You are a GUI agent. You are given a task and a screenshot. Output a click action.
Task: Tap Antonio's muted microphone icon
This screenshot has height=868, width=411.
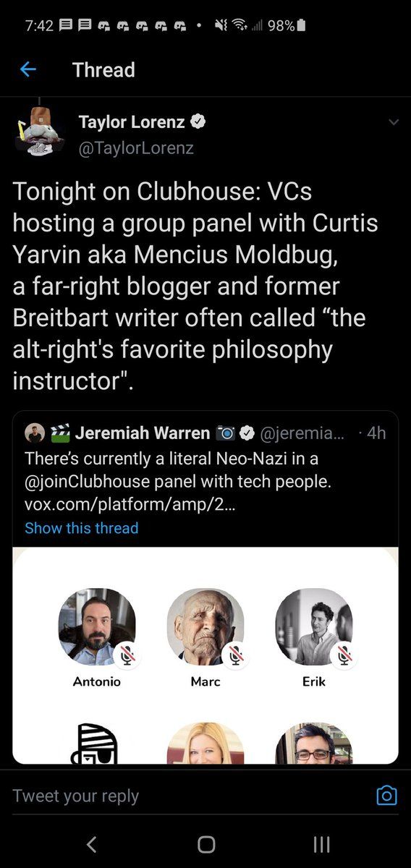(127, 655)
